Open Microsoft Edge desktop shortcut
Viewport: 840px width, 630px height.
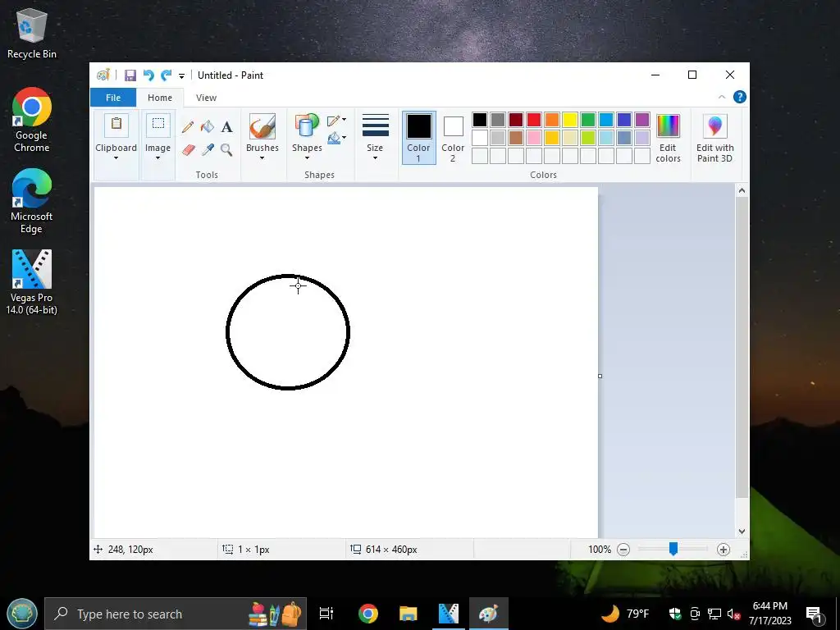(x=32, y=201)
